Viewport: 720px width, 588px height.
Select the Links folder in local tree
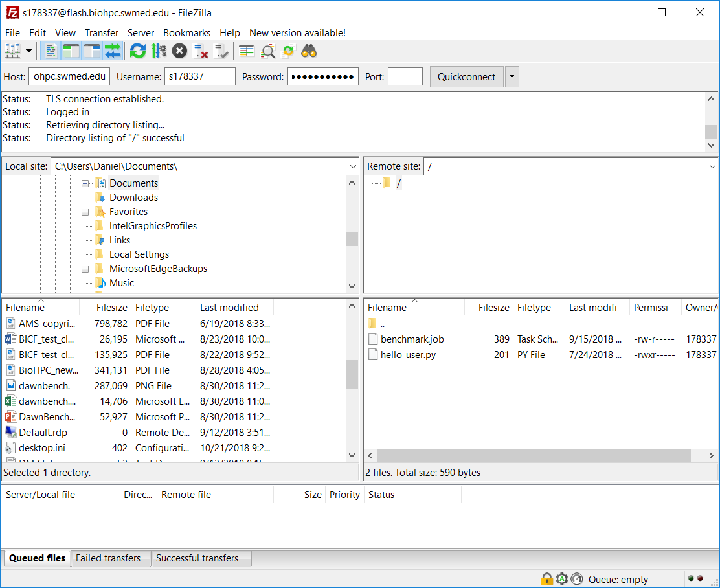(119, 240)
